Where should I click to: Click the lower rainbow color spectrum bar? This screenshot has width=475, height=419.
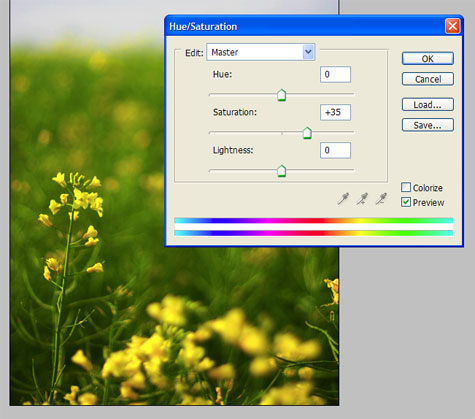click(314, 233)
